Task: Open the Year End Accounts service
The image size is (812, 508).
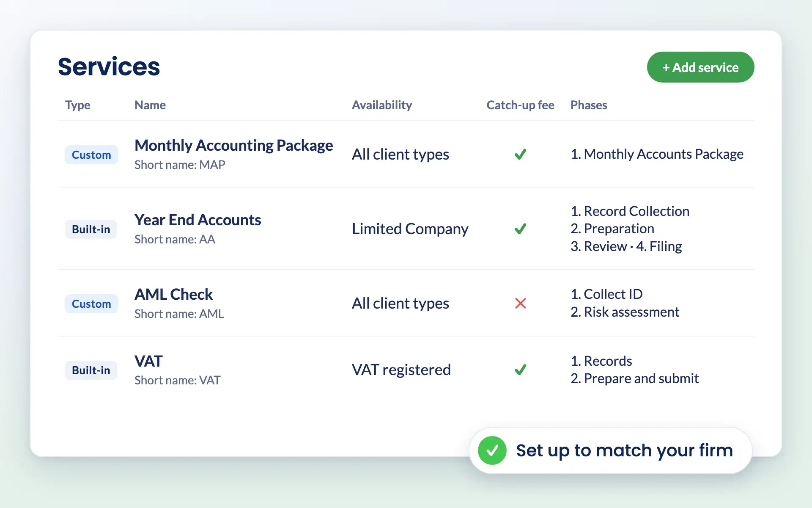Action: [x=198, y=220]
